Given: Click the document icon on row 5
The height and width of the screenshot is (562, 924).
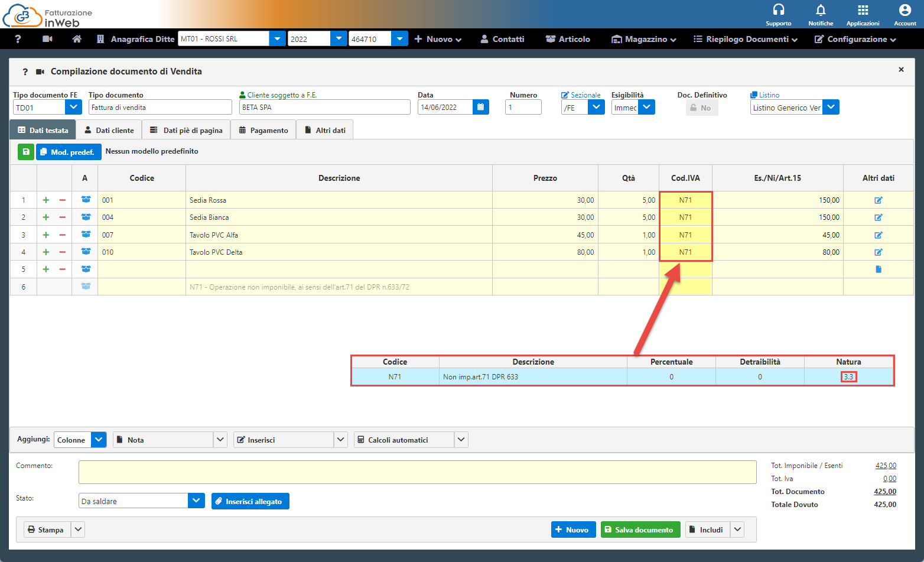Looking at the screenshot, I should pos(879,269).
